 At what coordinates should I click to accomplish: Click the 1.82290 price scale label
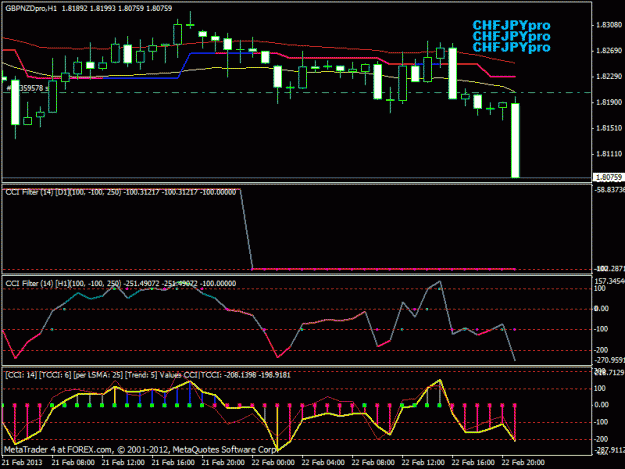pyautogui.click(x=609, y=77)
